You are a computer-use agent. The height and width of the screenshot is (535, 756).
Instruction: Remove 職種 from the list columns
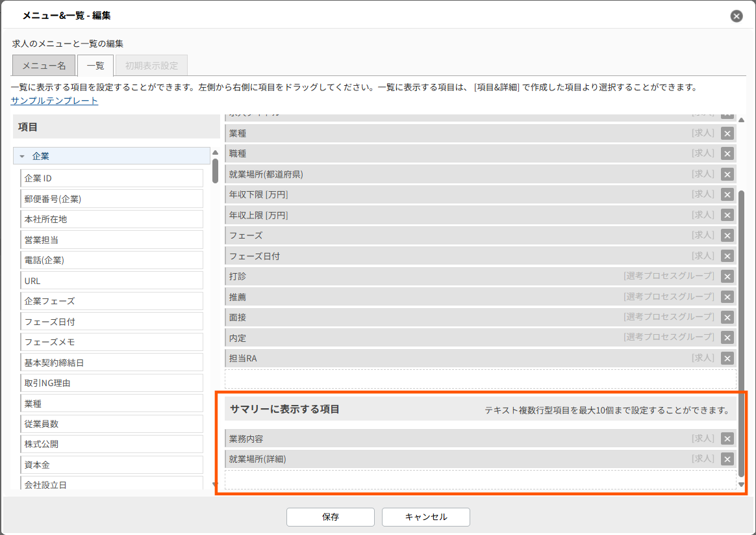click(x=727, y=154)
